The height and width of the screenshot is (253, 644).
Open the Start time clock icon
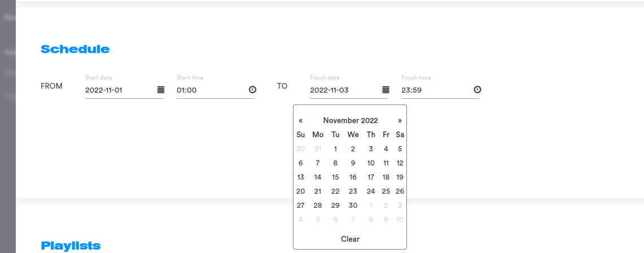coord(252,90)
